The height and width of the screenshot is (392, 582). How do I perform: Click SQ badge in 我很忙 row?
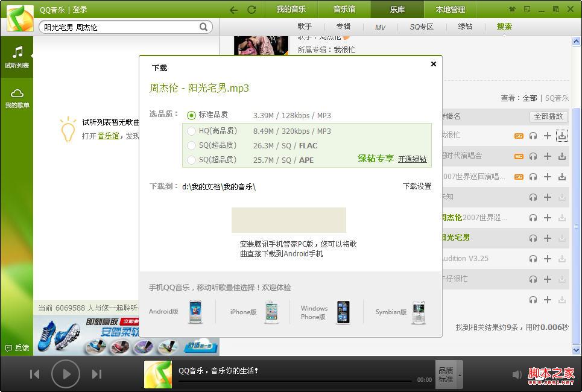click(x=519, y=136)
